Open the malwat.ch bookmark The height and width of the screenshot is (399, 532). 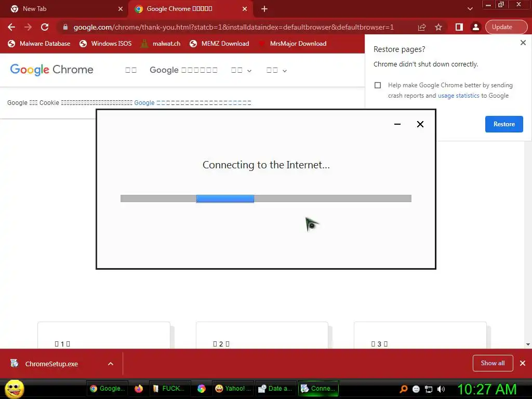pos(161,44)
